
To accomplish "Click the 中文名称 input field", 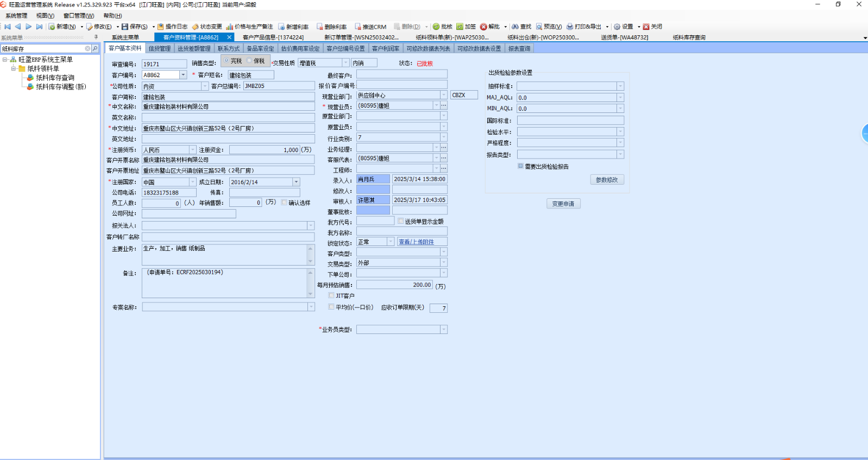I will coord(228,106).
